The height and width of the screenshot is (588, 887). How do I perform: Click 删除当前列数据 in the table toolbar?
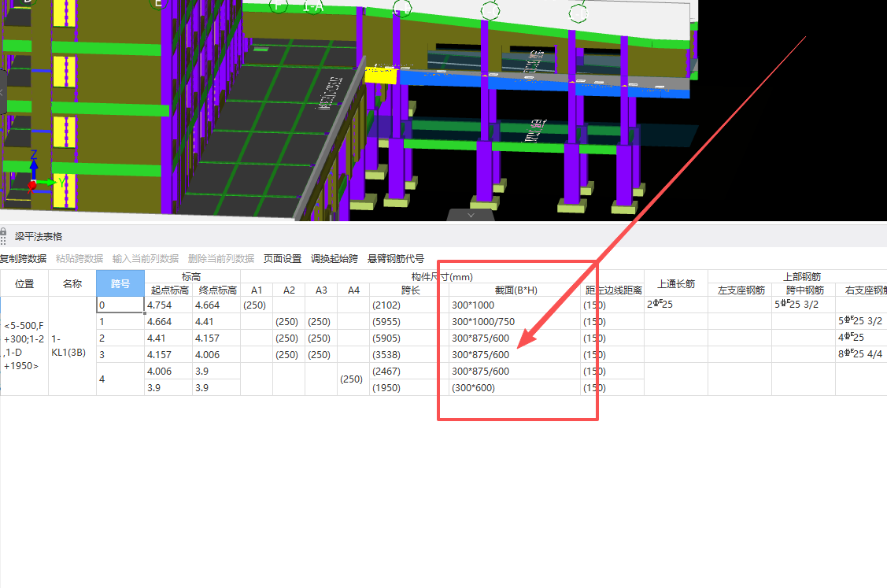coord(220,259)
